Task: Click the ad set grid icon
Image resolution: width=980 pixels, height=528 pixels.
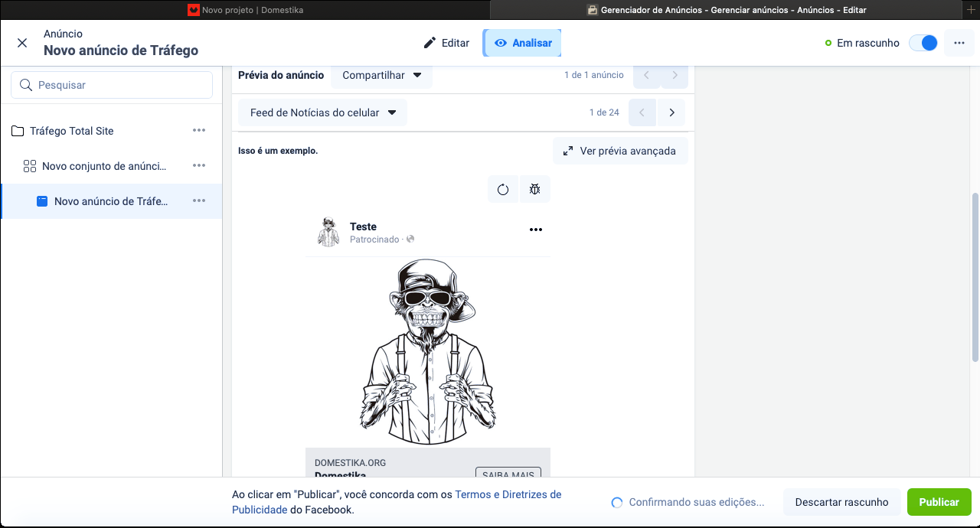Action: tap(30, 166)
